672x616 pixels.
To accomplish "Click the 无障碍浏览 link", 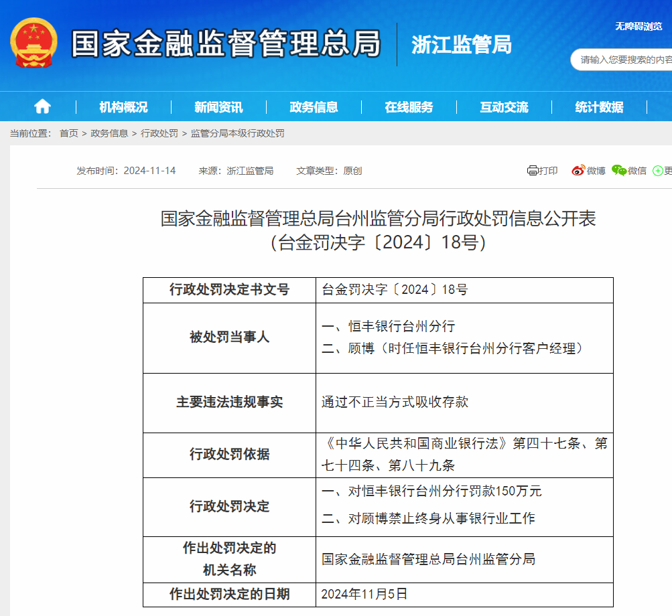I will 639,27.
